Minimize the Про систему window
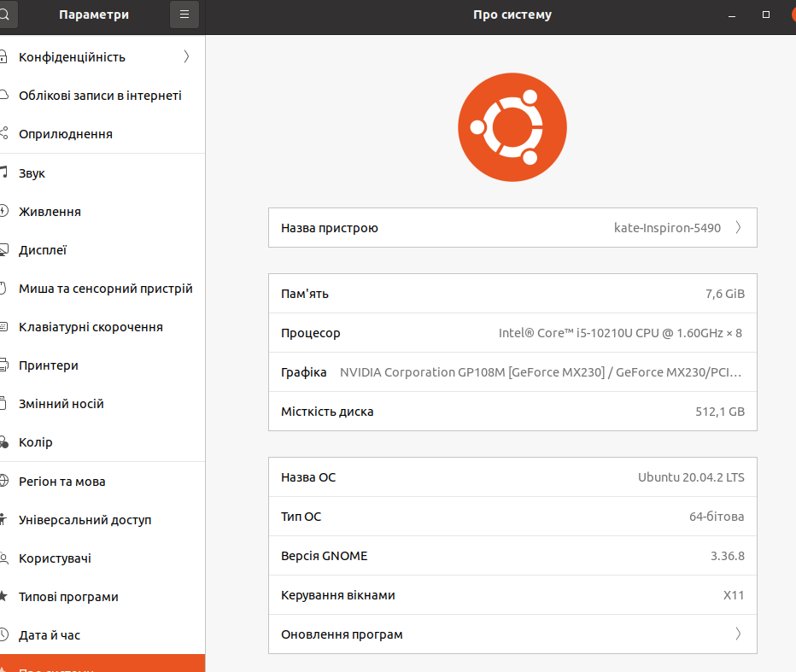This screenshot has width=796, height=672. point(732,15)
